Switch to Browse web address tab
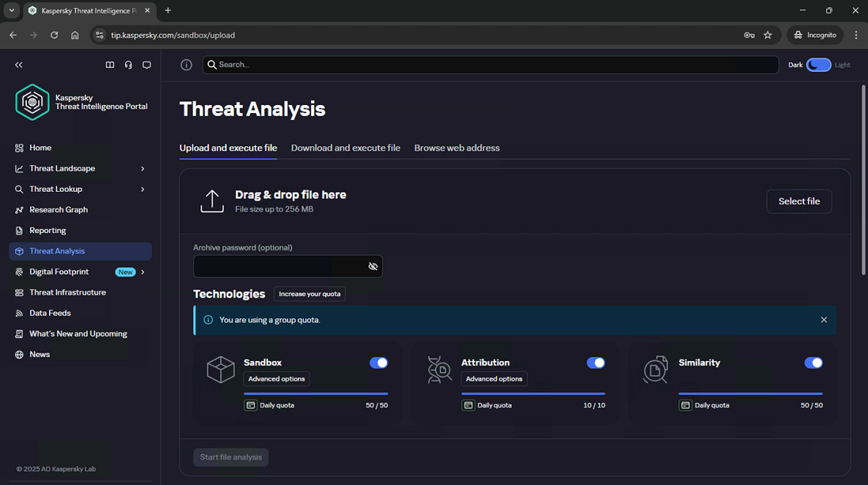Viewport: 868px width, 485px height. 457,148
